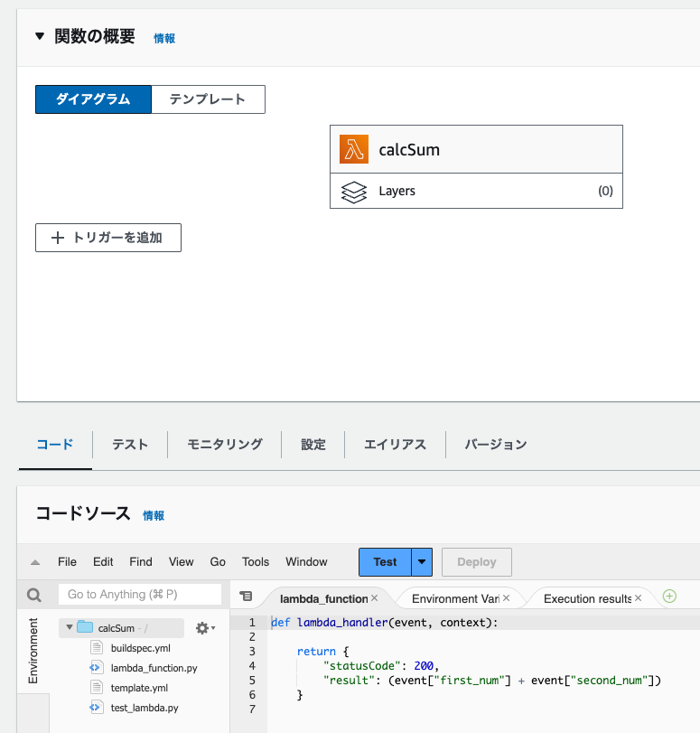700x733 pixels.
Task: Close the Execution results tab
Action: tap(638, 598)
